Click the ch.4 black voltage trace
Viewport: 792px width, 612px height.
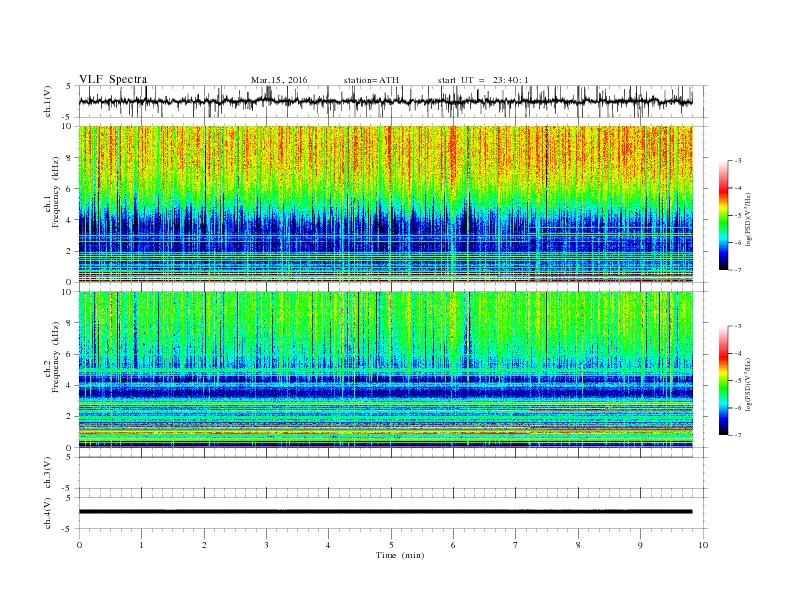coord(386,512)
